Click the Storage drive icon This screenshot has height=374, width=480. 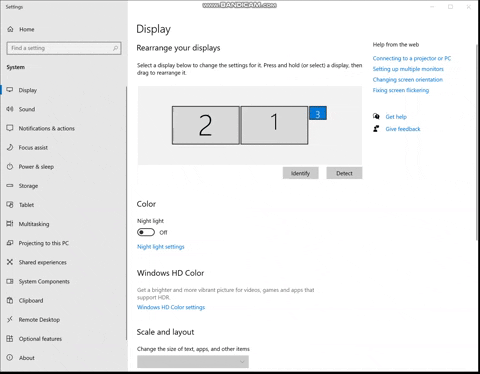10,185
